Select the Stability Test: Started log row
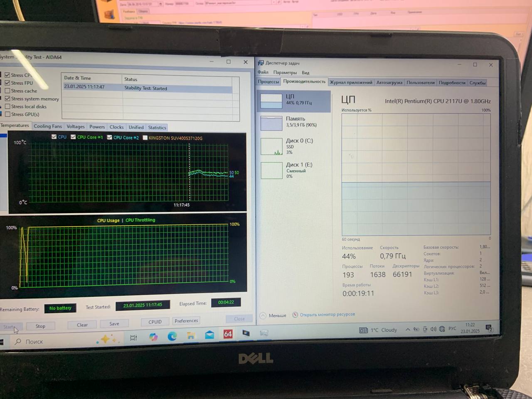 pos(148,88)
